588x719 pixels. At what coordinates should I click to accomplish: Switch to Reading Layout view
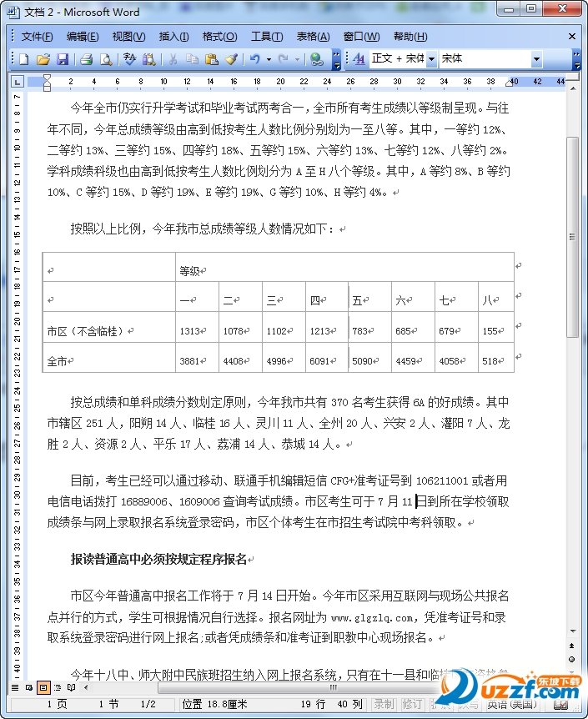point(71,687)
